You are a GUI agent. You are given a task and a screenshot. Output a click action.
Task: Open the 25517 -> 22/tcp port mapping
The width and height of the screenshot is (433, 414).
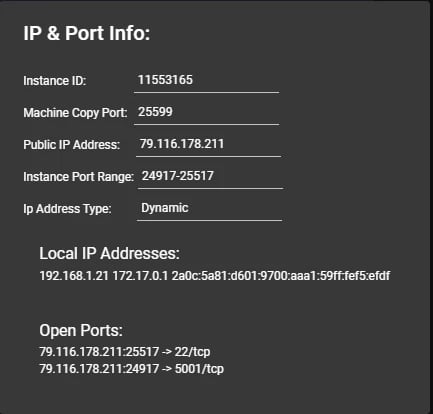tap(125, 352)
